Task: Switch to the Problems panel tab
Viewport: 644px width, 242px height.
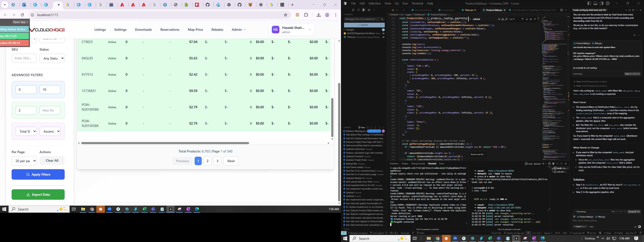Action: point(394,164)
